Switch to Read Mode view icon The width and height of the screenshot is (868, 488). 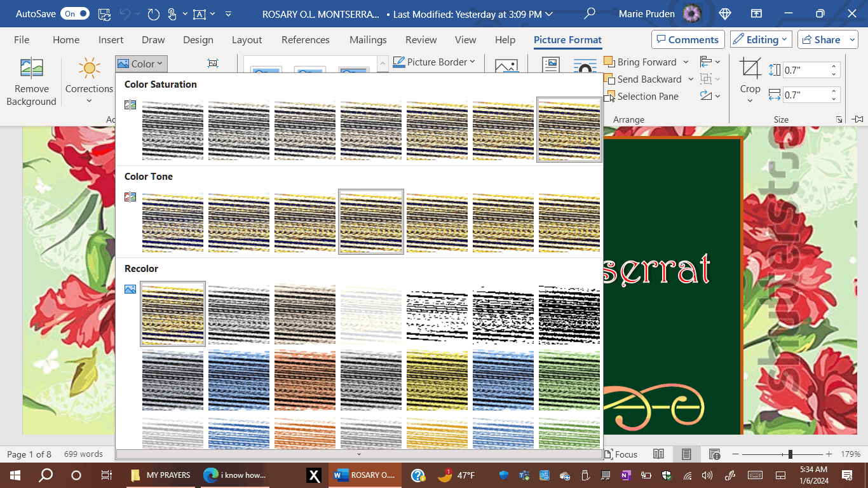click(x=659, y=454)
